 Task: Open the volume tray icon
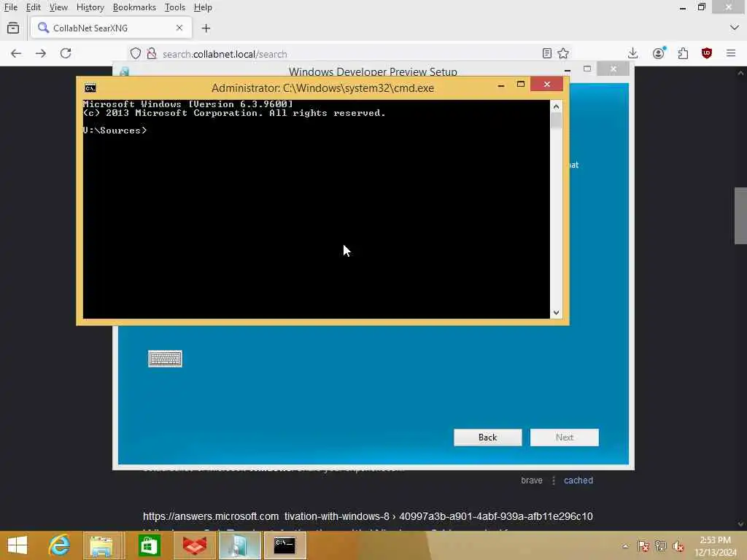coord(678,545)
